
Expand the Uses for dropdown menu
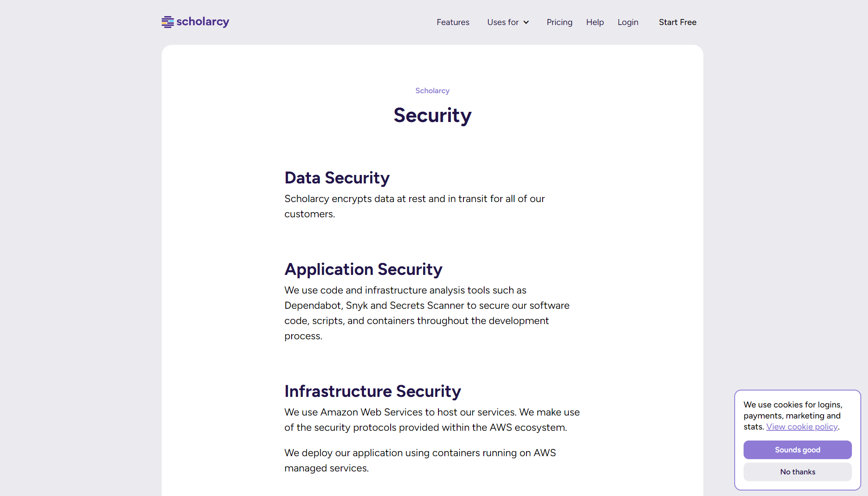(503, 22)
